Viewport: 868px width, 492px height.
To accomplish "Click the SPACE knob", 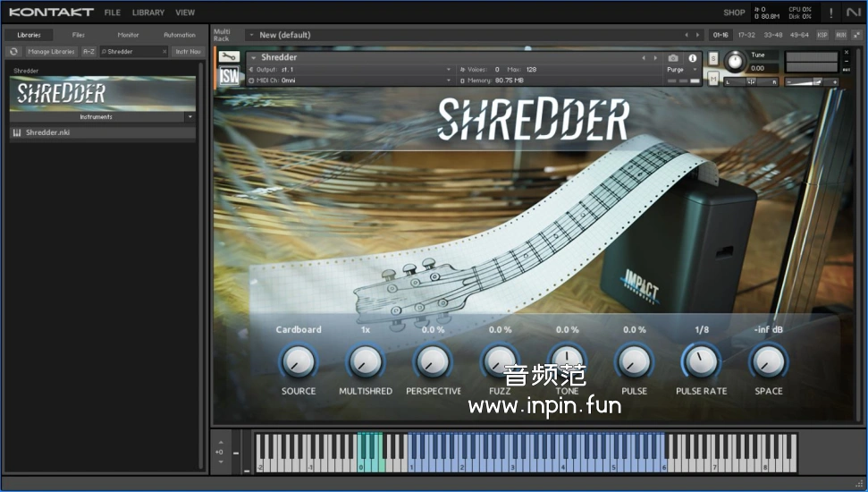I will [769, 361].
